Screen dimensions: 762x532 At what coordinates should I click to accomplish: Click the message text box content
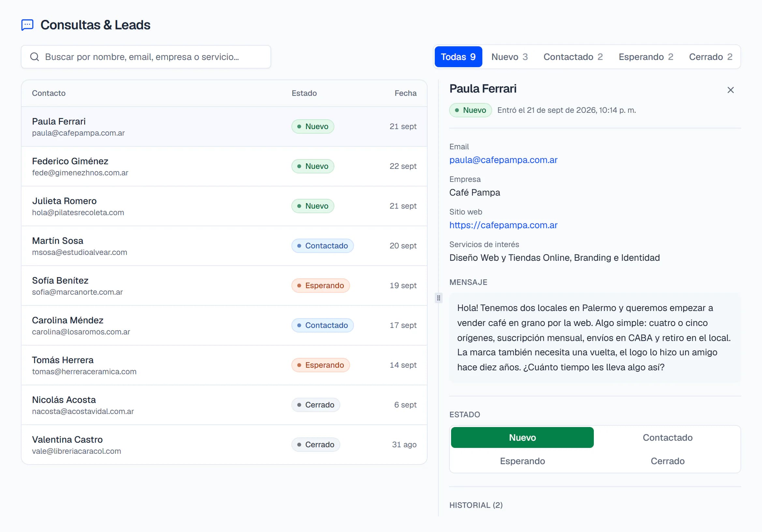pyautogui.click(x=595, y=337)
